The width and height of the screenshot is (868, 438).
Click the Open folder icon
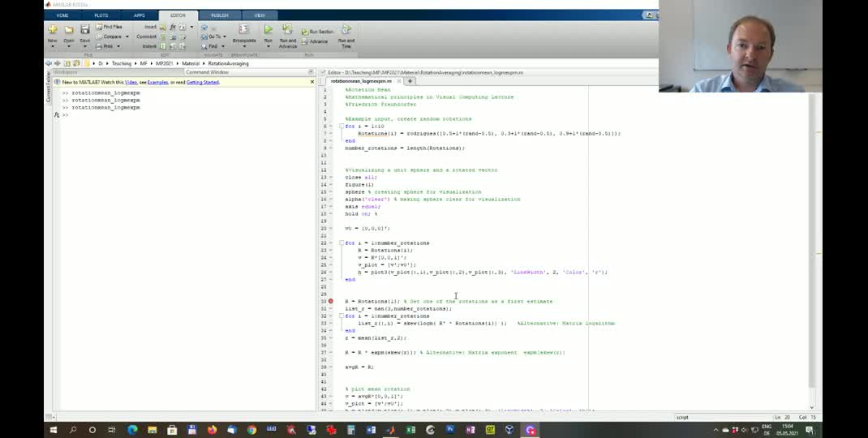click(69, 30)
